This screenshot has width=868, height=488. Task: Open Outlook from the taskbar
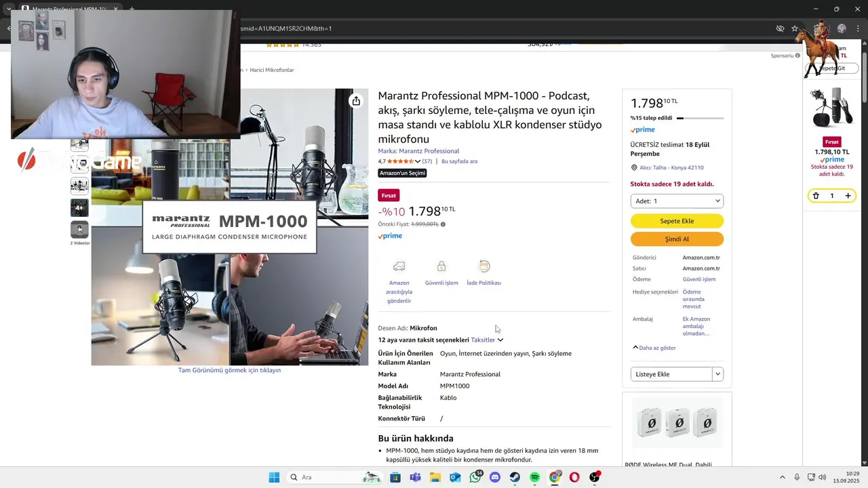(455, 477)
